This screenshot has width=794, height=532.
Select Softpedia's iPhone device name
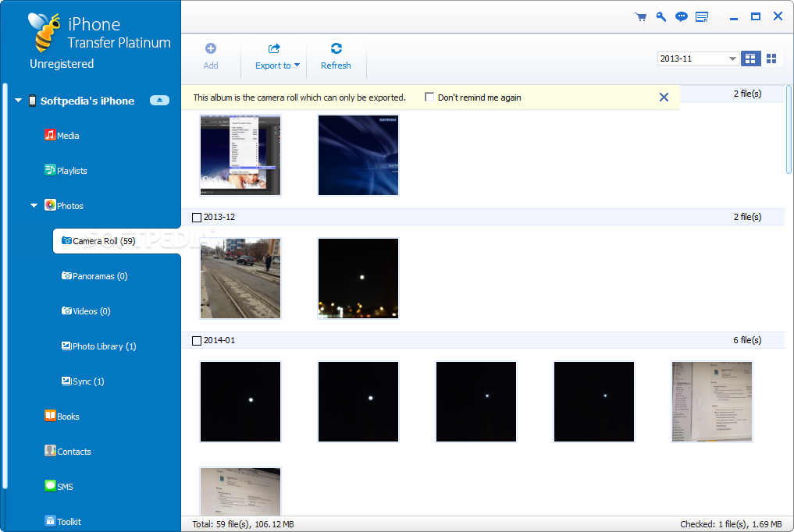tap(87, 101)
